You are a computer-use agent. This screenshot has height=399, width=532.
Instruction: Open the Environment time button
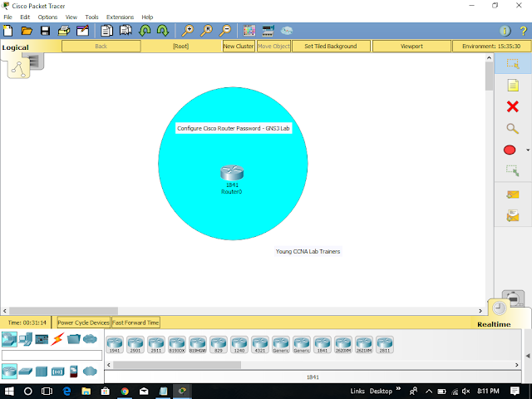pos(491,47)
